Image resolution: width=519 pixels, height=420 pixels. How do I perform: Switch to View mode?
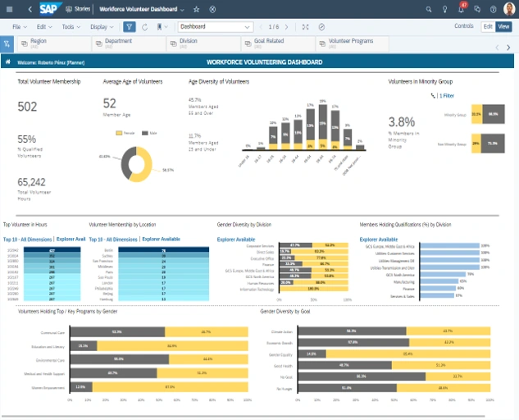503,26
